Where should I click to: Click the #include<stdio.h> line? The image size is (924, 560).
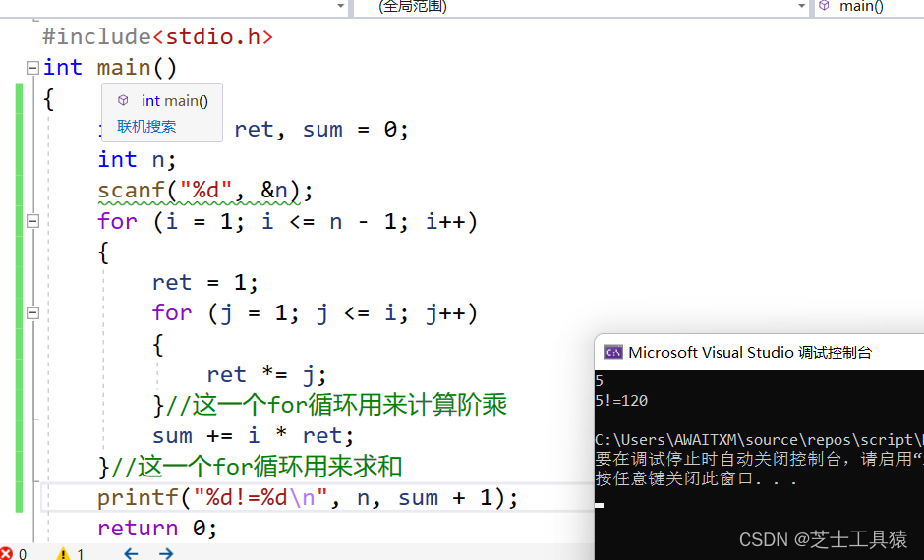(158, 36)
